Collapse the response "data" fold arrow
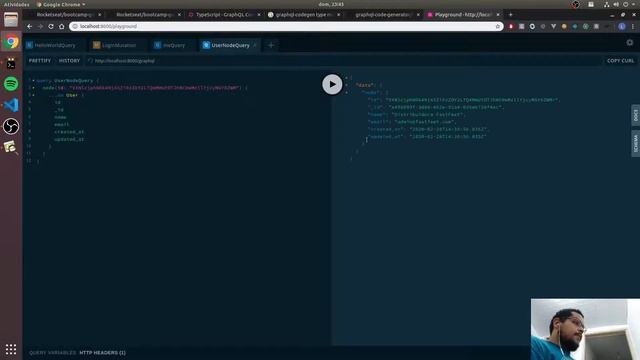640x360 pixels. coord(347,85)
